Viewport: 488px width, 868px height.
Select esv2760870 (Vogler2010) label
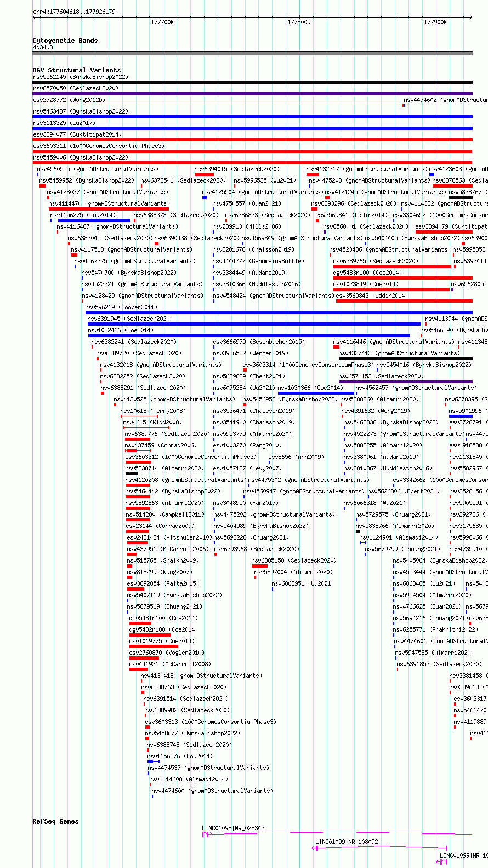tap(167, 653)
